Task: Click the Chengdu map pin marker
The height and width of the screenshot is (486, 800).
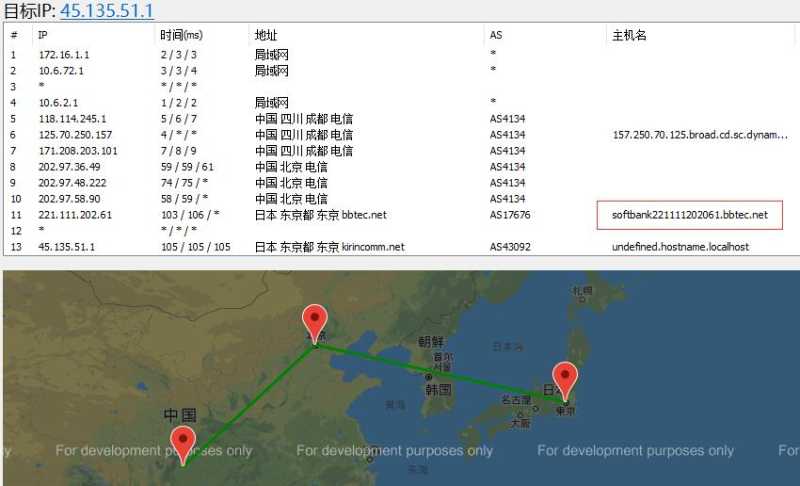Action: coord(183,445)
